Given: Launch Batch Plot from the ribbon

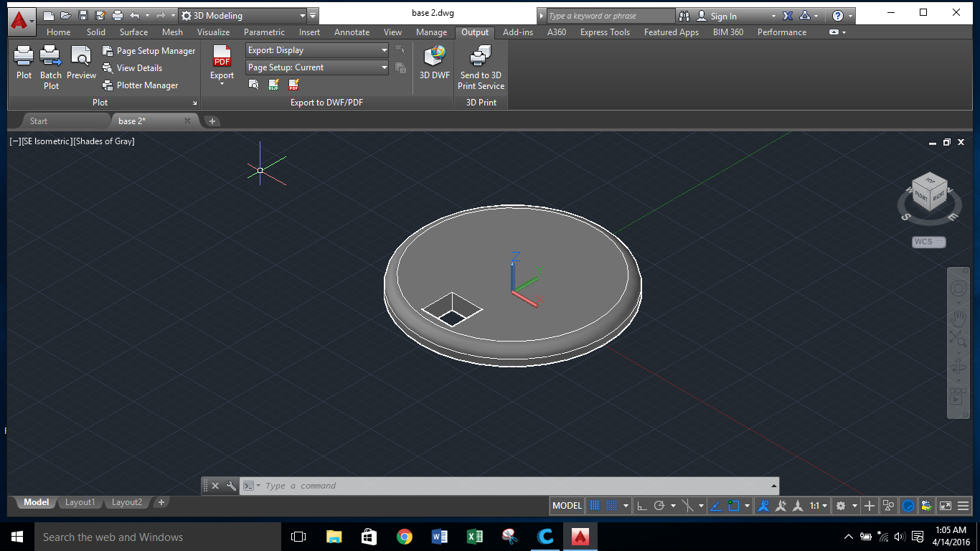Looking at the screenshot, I should click(51, 67).
